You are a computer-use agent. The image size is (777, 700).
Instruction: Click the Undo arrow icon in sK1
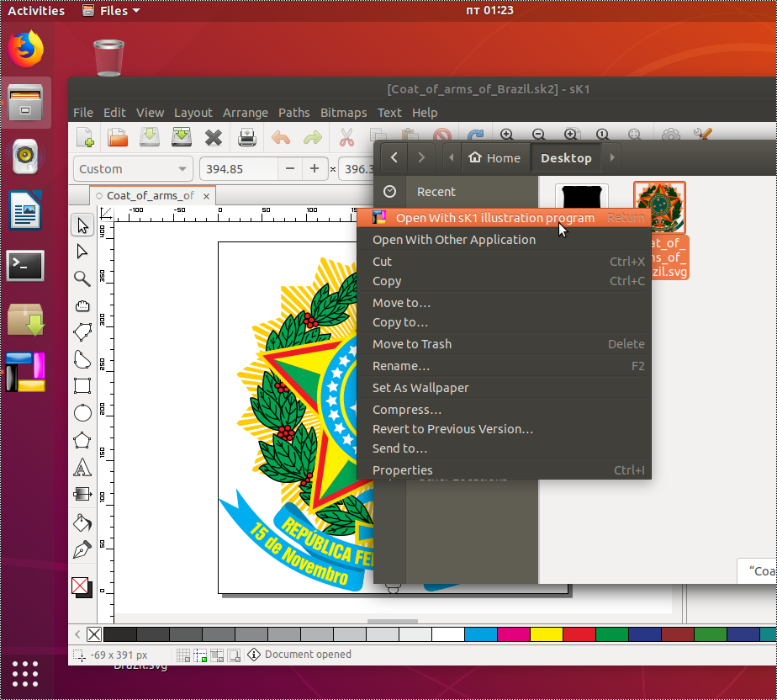pos(281,137)
